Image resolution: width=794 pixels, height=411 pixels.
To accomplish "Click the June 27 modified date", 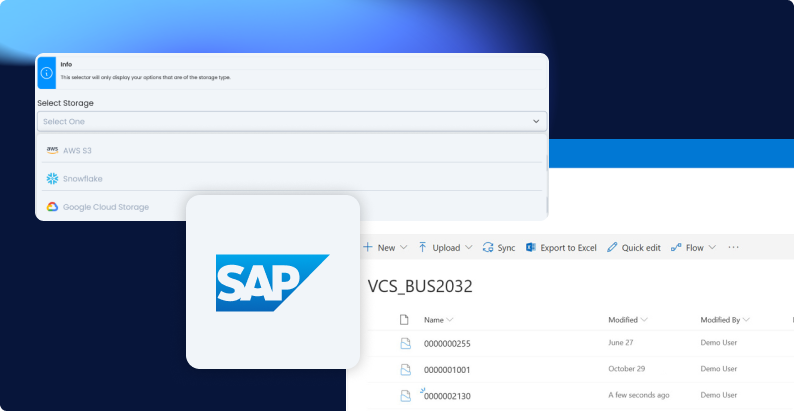I will [x=621, y=343].
